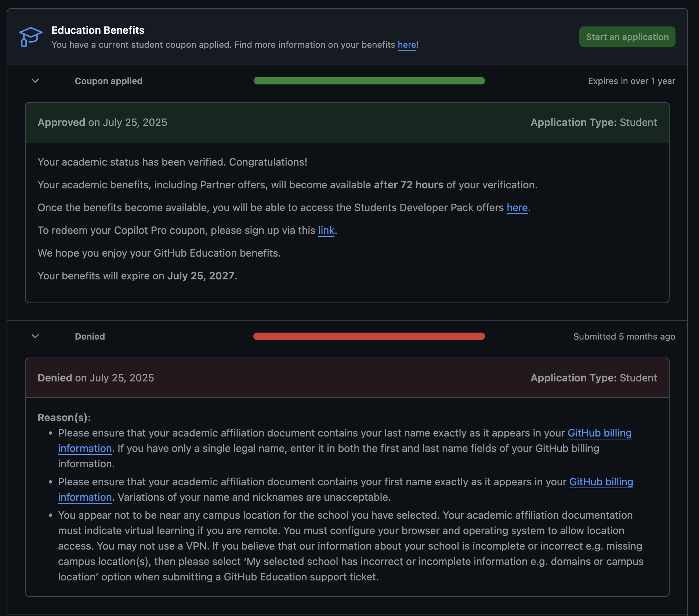Open Students Developer Pack offers 'here' link

(517, 208)
